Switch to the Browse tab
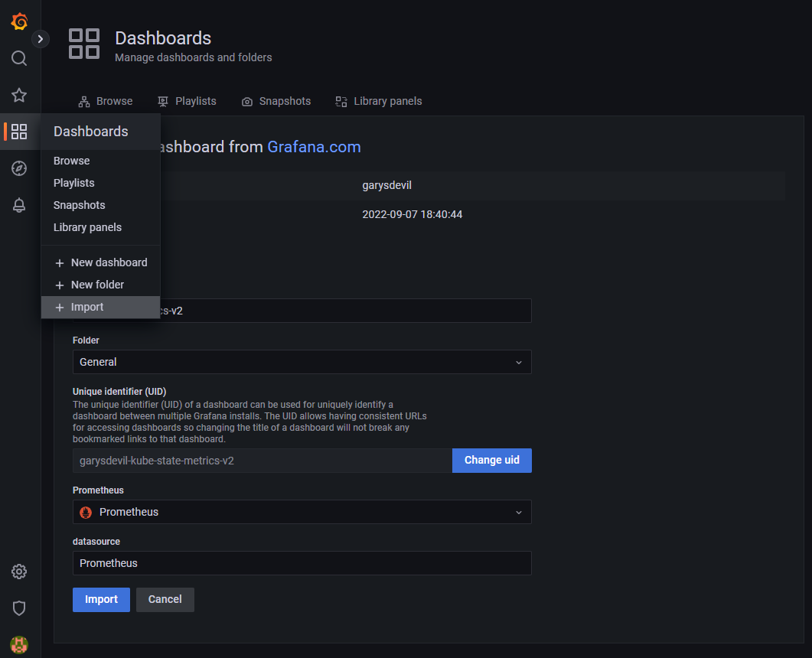Viewport: 812px width, 658px height. pyautogui.click(x=106, y=102)
